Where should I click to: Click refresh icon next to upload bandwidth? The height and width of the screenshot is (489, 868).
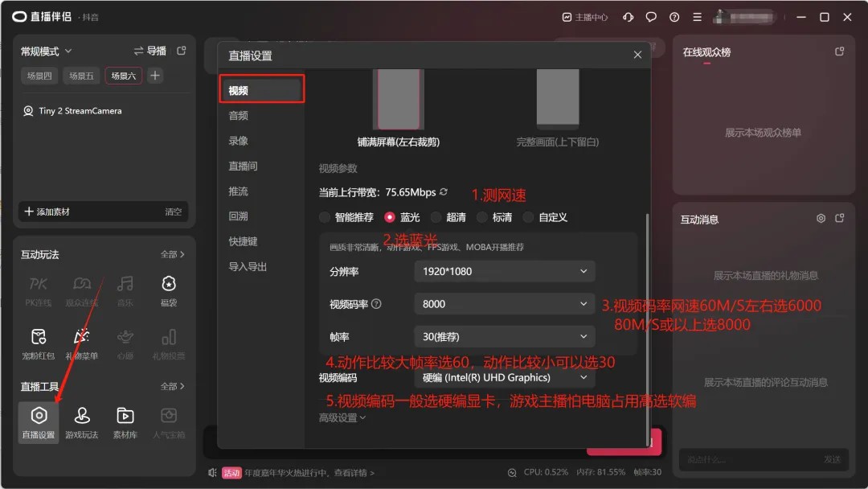pyautogui.click(x=444, y=192)
